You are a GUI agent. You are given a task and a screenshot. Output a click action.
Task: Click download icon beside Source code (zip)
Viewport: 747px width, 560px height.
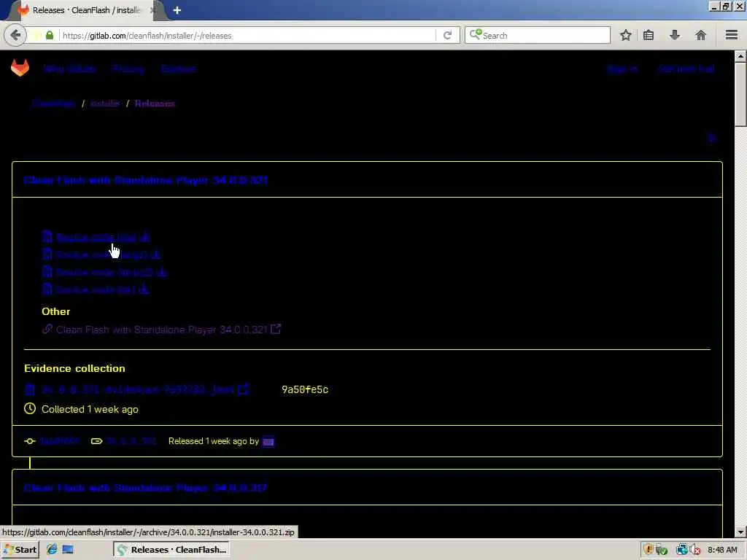tap(145, 237)
